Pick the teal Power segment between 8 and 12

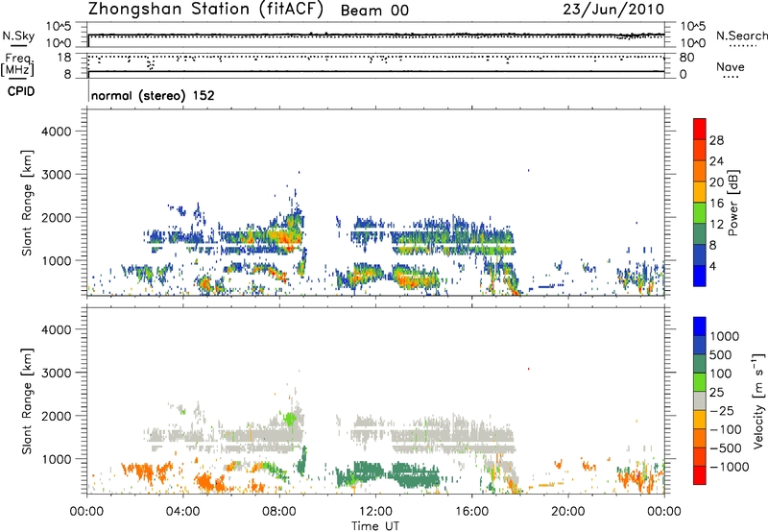(x=700, y=233)
